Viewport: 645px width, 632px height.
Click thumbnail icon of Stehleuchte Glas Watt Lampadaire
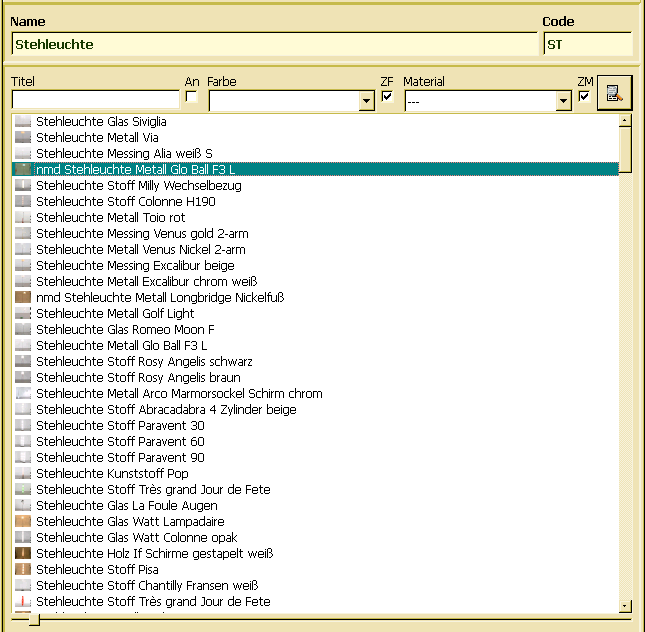tap(23, 522)
